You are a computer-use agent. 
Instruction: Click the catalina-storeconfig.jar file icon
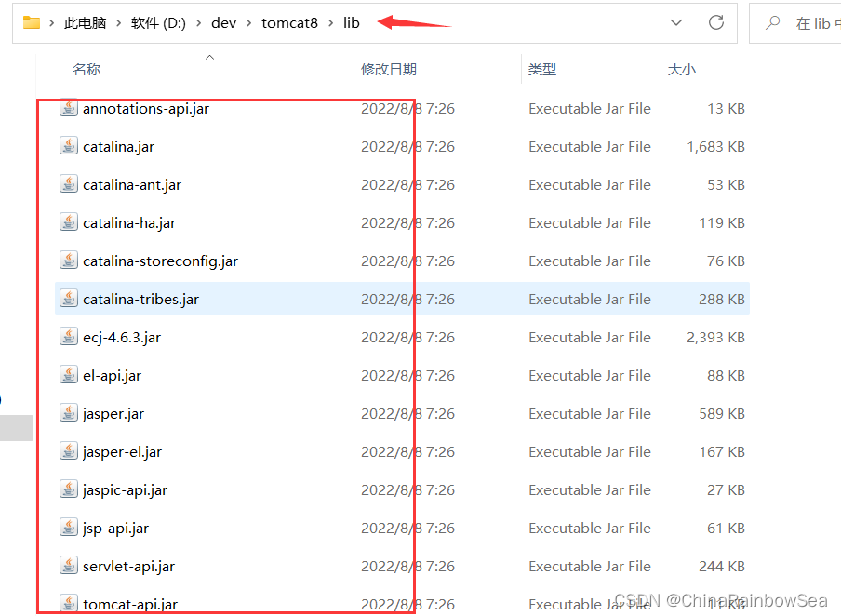(68, 261)
